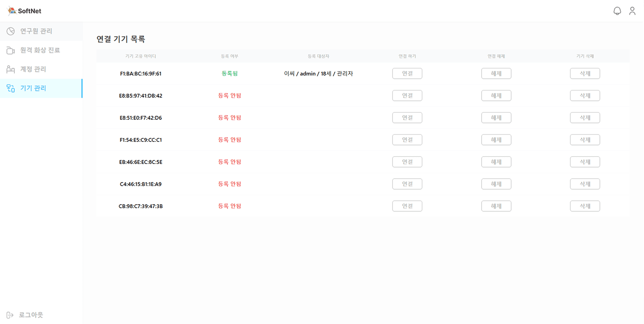644x324 pixels.
Task: Go to 원격 화상 진료 menu
Action: click(40, 50)
